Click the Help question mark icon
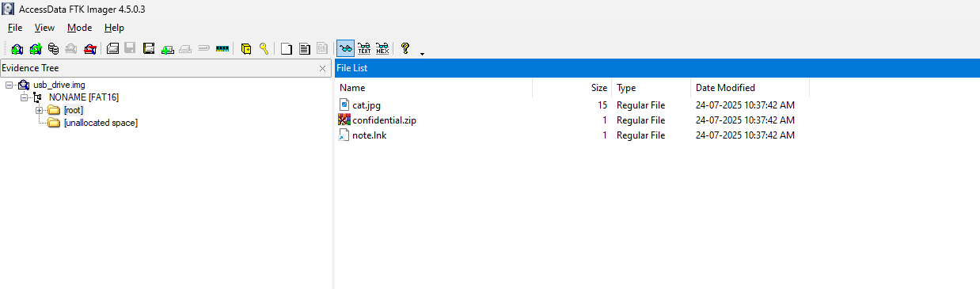The width and height of the screenshot is (980, 289). pyautogui.click(x=405, y=48)
